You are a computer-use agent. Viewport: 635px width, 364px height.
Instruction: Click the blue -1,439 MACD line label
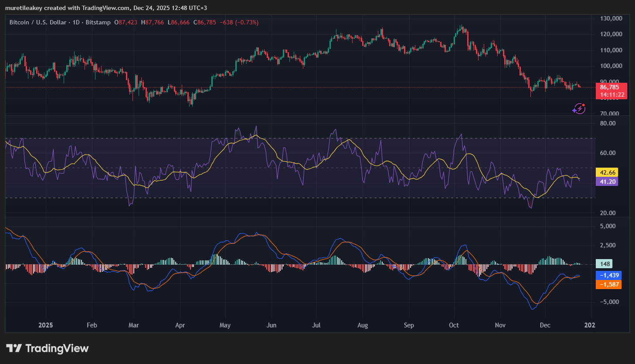click(609, 275)
